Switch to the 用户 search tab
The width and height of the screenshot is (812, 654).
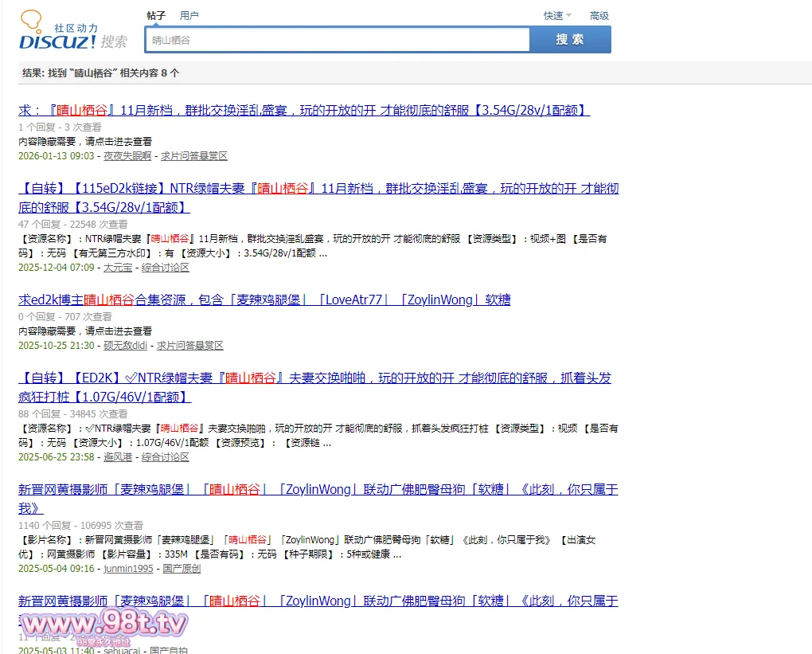tap(189, 15)
